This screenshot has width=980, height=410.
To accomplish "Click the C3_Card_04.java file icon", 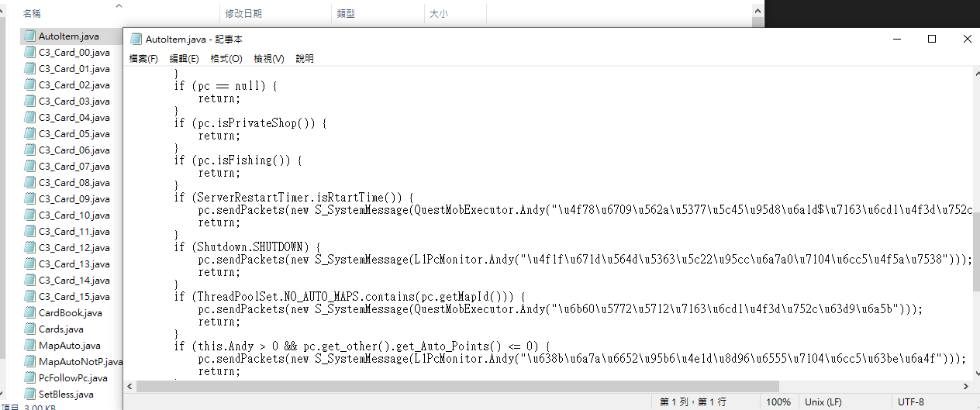I will pos(29,117).
